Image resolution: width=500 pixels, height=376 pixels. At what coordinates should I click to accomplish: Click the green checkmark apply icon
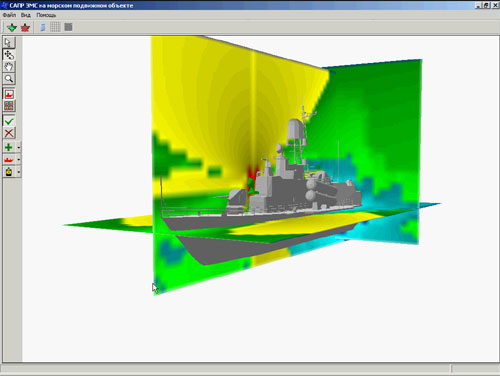pyautogui.click(x=9, y=121)
